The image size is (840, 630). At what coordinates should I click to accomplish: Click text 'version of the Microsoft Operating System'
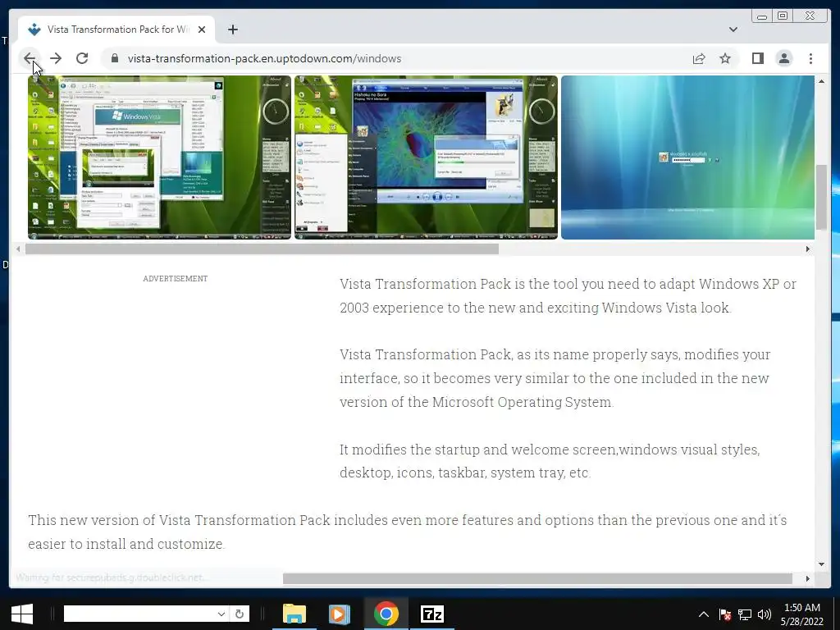click(477, 402)
